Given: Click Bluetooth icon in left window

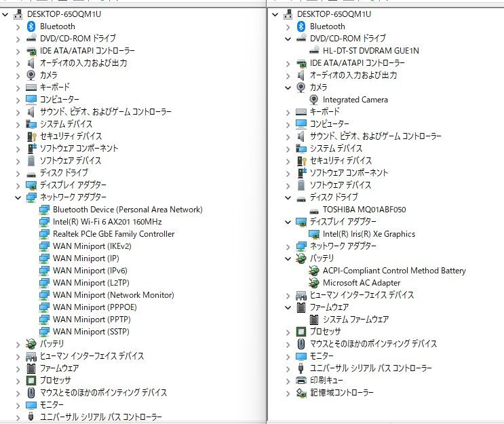Looking at the screenshot, I should tap(31, 26).
